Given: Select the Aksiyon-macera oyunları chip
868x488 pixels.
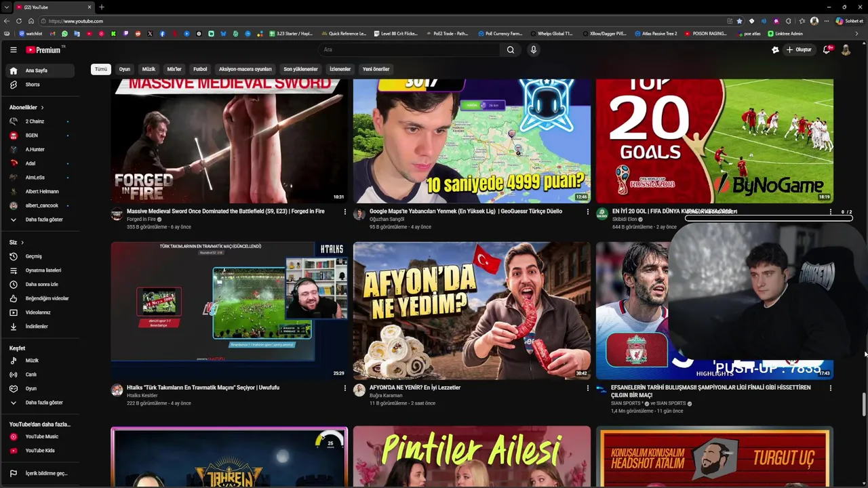Looking at the screenshot, I should [245, 69].
